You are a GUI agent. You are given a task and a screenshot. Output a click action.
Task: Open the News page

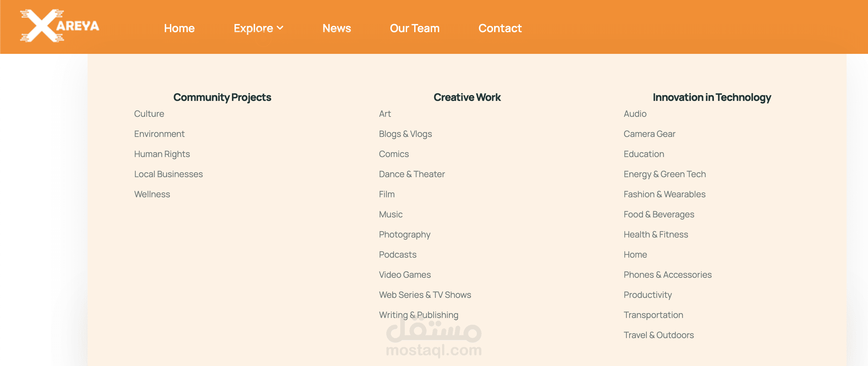[337, 28]
